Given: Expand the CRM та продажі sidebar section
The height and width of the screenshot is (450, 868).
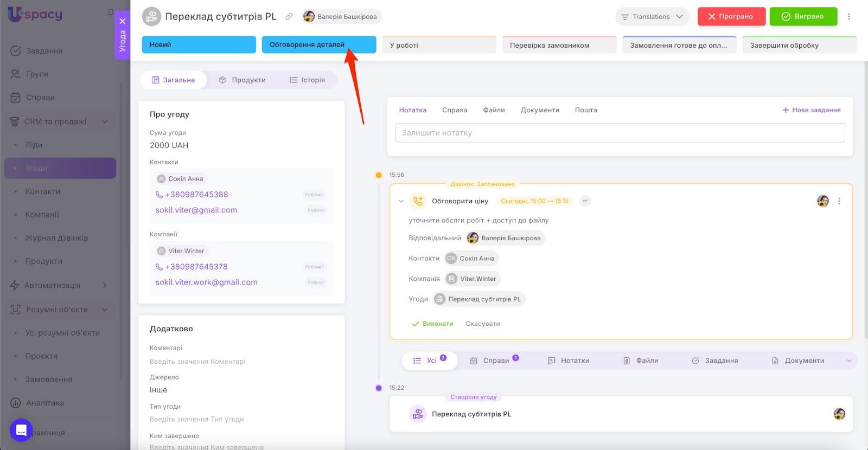Looking at the screenshot, I should coord(105,121).
